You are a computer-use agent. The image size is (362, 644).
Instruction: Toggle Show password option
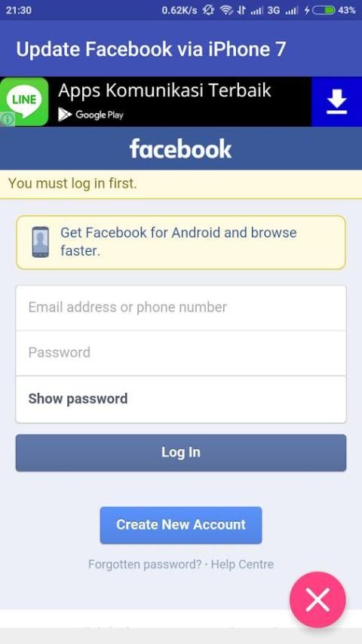point(181,399)
